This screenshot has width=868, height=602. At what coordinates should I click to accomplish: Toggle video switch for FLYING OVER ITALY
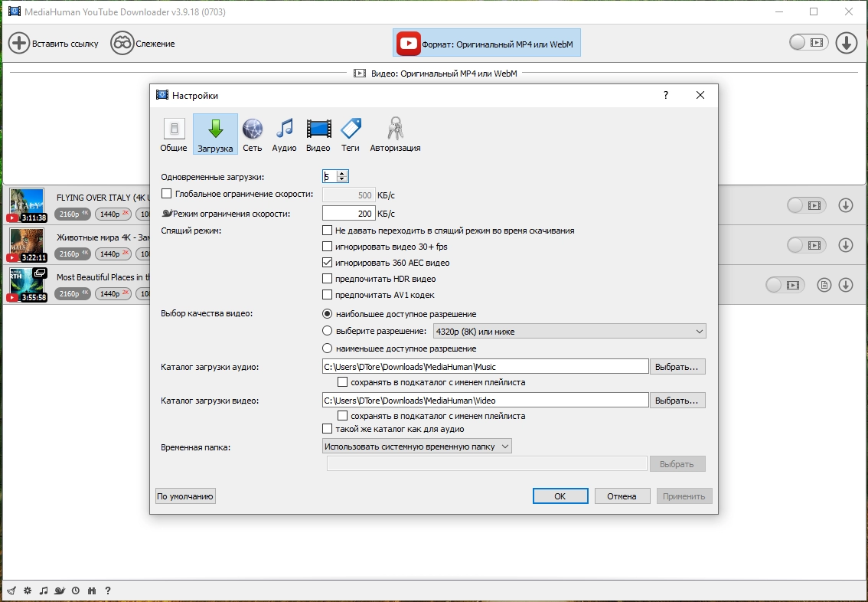[807, 205]
